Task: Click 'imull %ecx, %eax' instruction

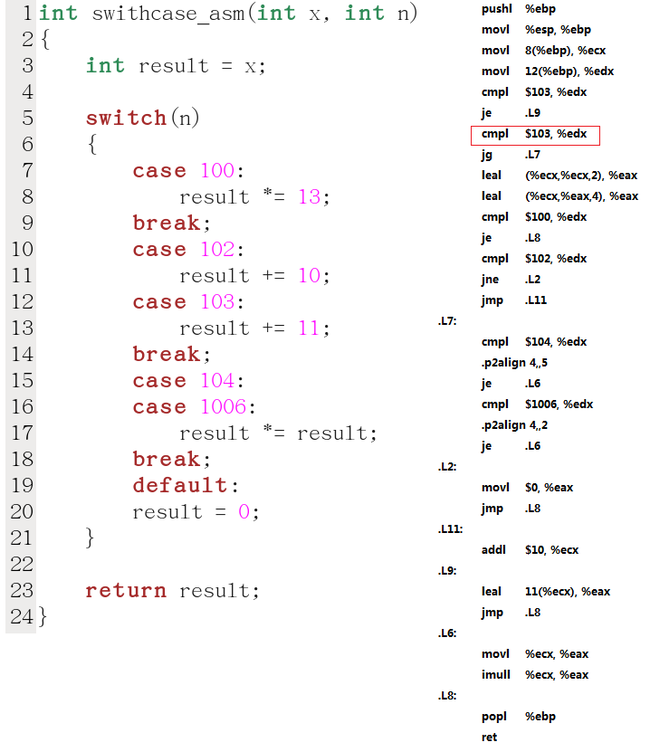Action: click(x=535, y=675)
